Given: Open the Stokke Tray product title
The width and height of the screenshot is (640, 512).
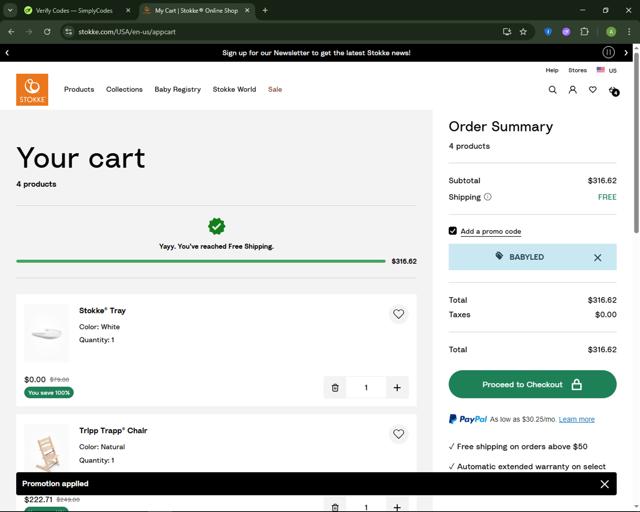Looking at the screenshot, I should [x=102, y=311].
